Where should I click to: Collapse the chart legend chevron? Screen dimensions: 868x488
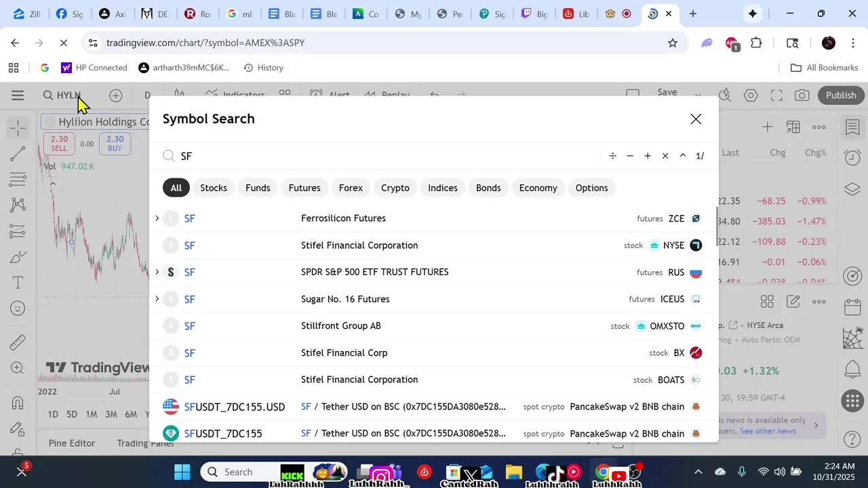pos(52,184)
